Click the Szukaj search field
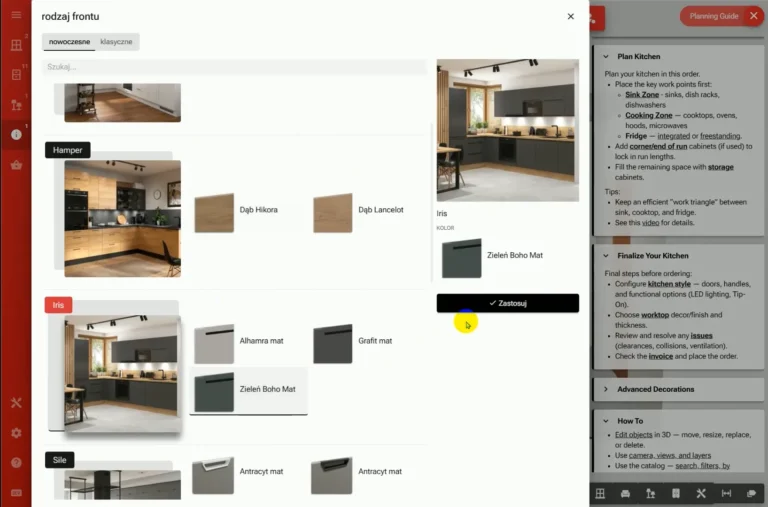This screenshot has width=768, height=507. pyautogui.click(x=234, y=67)
